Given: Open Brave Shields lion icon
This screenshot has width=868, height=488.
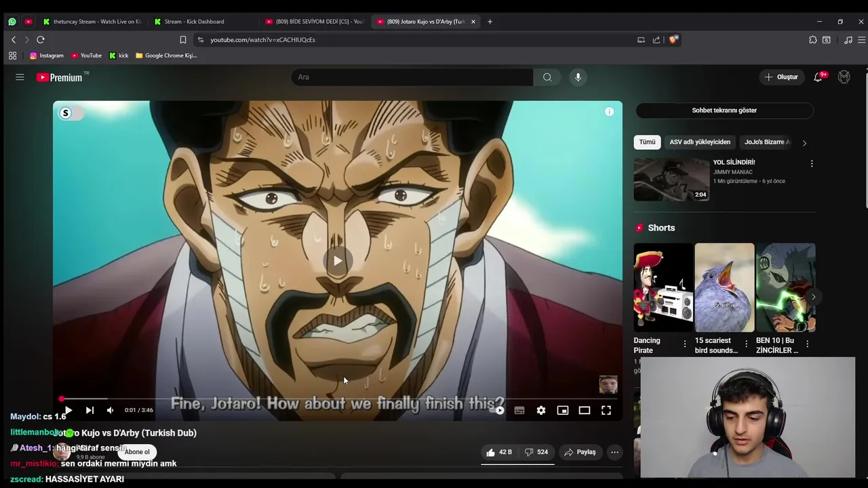Looking at the screenshot, I should click(x=673, y=40).
